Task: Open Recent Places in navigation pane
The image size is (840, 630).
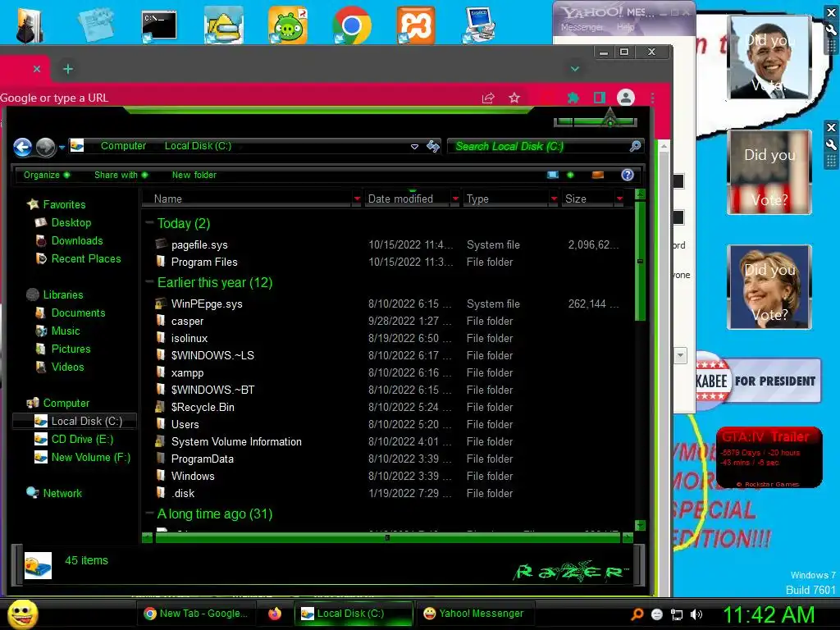Action: [86, 258]
